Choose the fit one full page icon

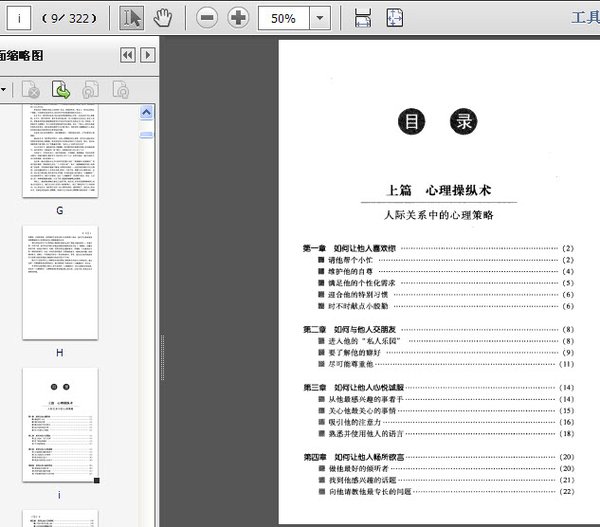[x=395, y=18]
